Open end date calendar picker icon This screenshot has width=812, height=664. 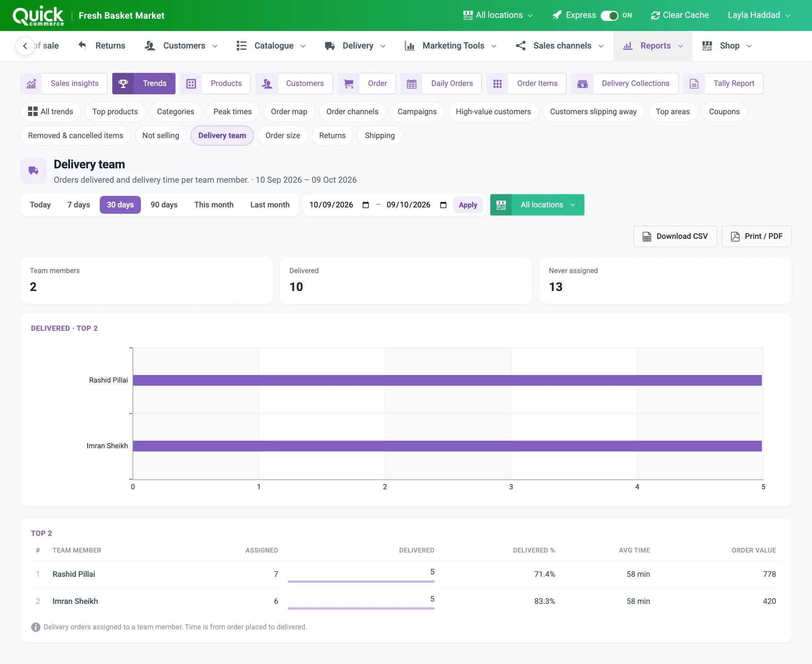[x=443, y=205]
